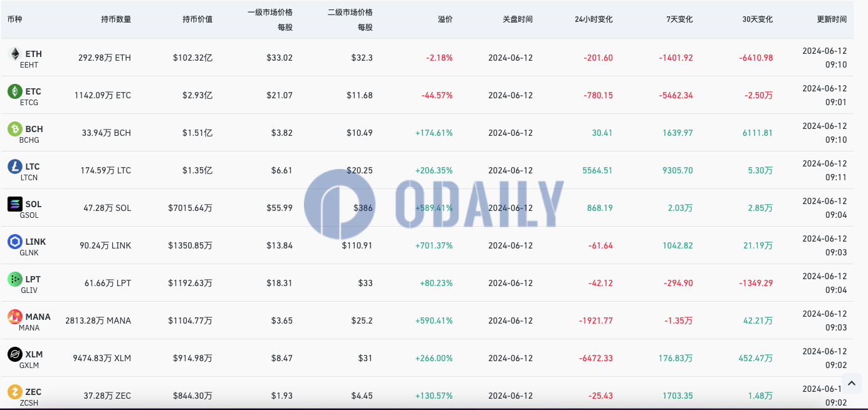Screen dimensions: 868x410
Task: Click the Ethereum coin icon
Action: coord(14,54)
